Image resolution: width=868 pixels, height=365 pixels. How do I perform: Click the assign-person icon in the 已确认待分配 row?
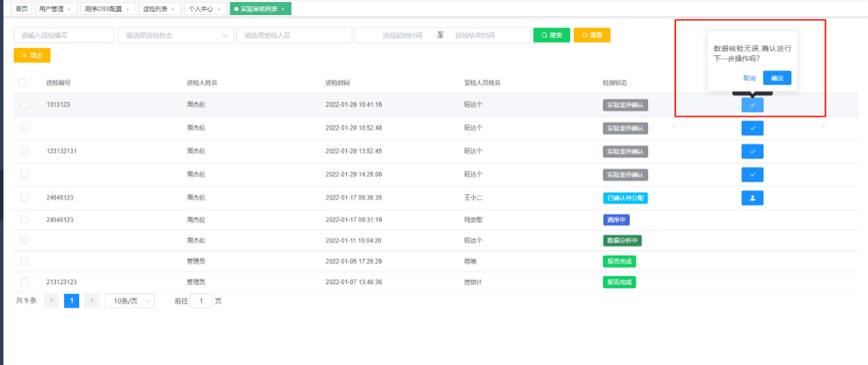[x=752, y=198]
